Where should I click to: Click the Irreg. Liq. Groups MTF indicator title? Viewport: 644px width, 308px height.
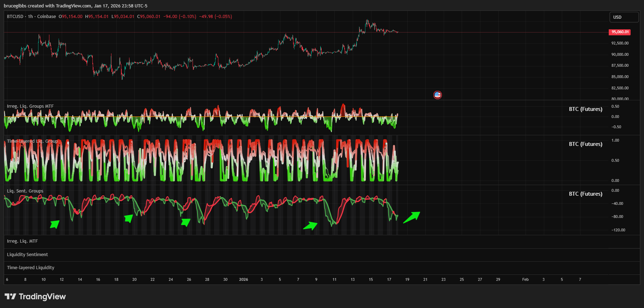[30, 106]
